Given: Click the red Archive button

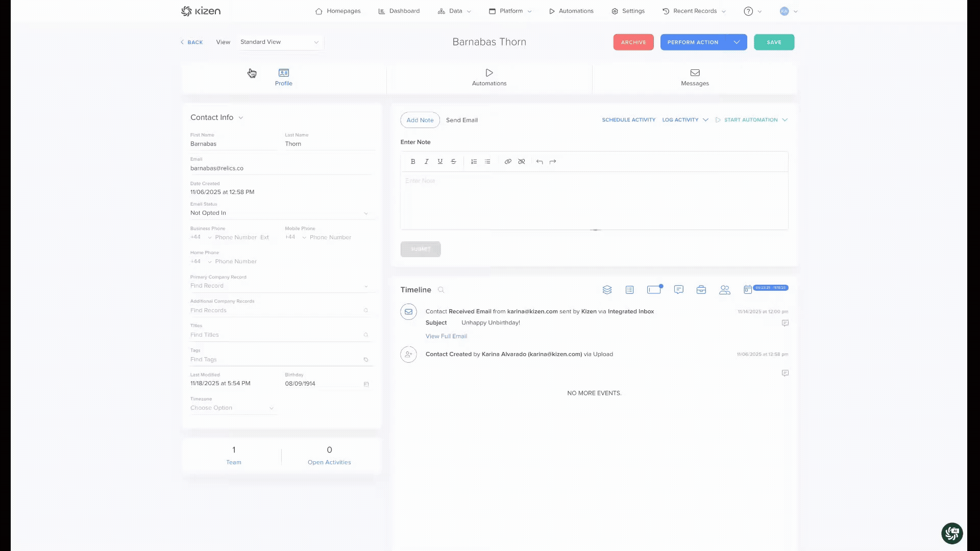Looking at the screenshot, I should point(633,42).
